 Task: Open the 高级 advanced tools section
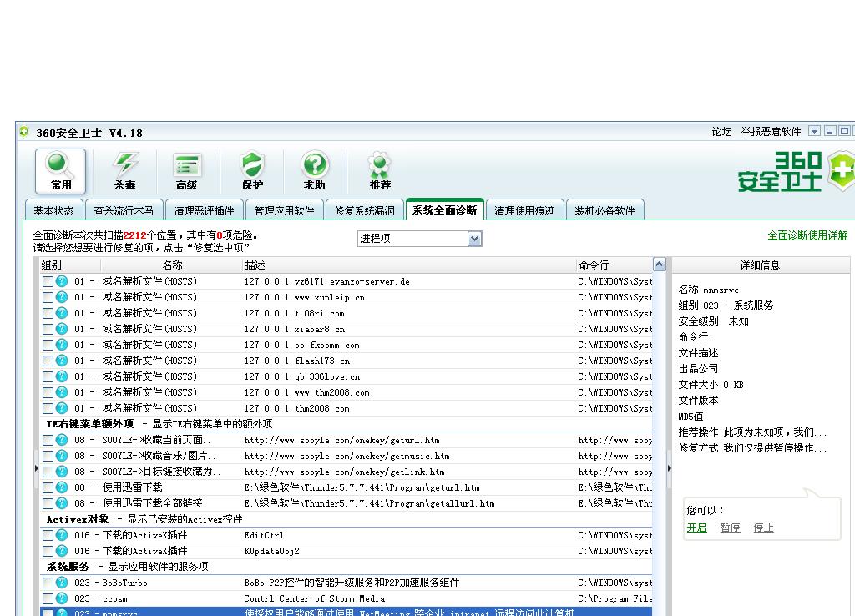[x=187, y=171]
